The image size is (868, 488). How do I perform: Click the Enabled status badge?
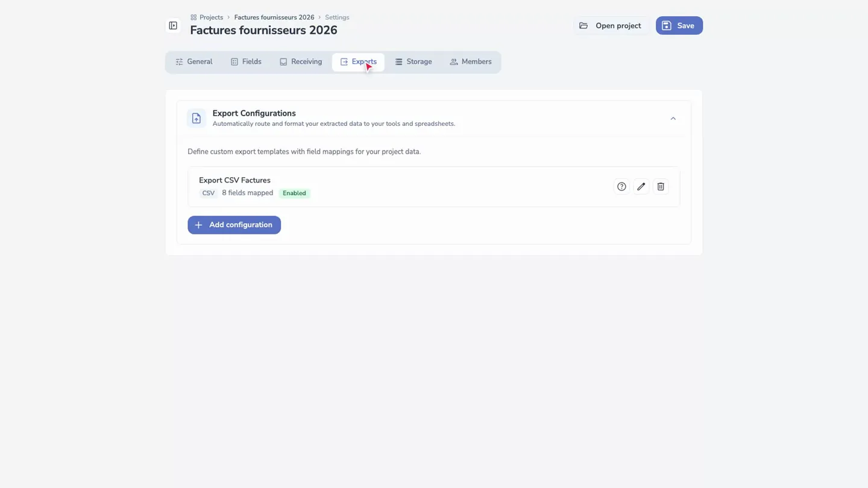pos(294,193)
